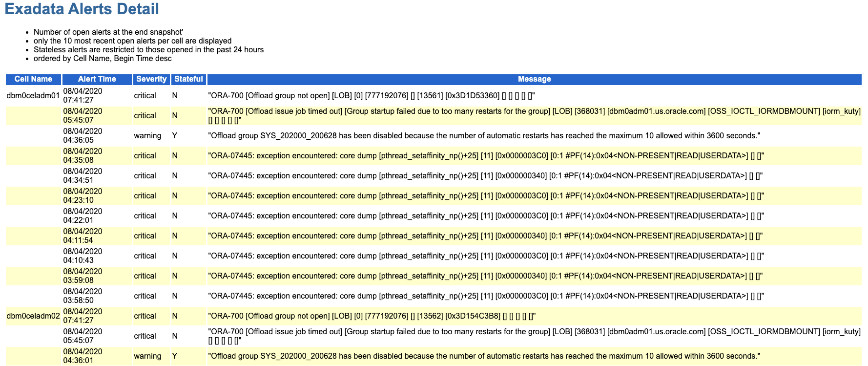The image size is (868, 366).
Task: Select the Message column header
Action: coord(534,79)
